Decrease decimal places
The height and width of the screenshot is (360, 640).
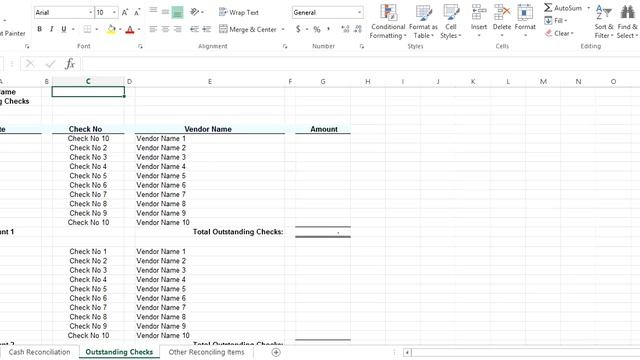point(358,29)
